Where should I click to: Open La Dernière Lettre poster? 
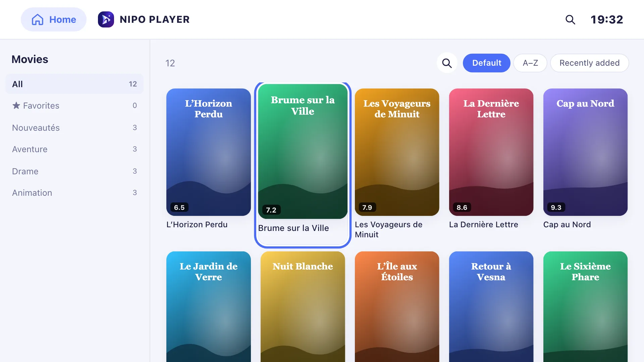[x=491, y=152]
